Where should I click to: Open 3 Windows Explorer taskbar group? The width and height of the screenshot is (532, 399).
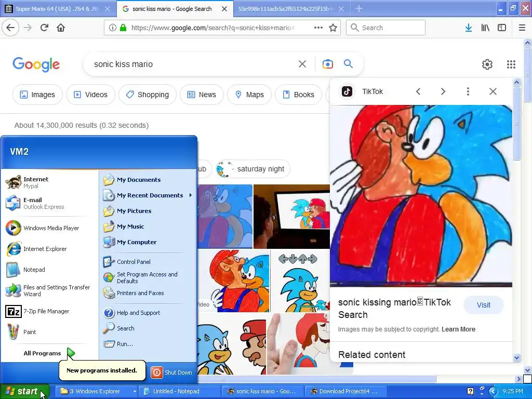(x=97, y=391)
